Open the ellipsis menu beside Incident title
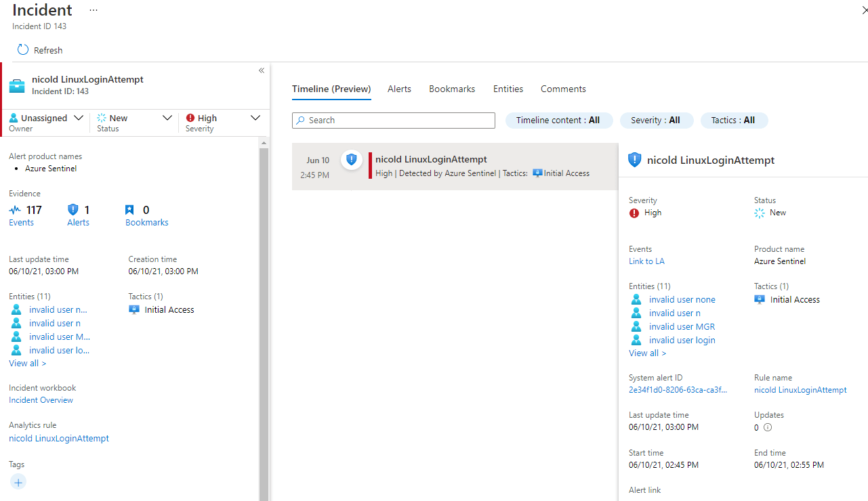Image resolution: width=868 pixels, height=501 pixels. click(94, 11)
